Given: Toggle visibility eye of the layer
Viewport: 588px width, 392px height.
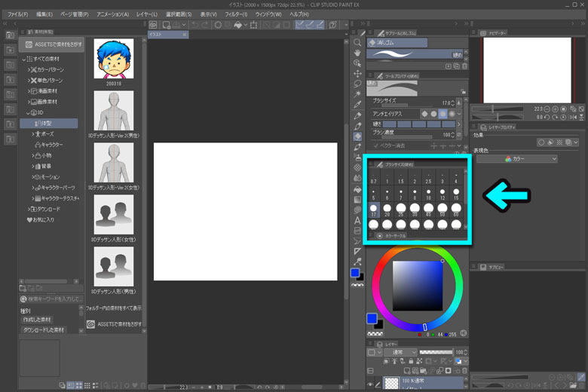Looking at the screenshot, I should tap(372, 384).
